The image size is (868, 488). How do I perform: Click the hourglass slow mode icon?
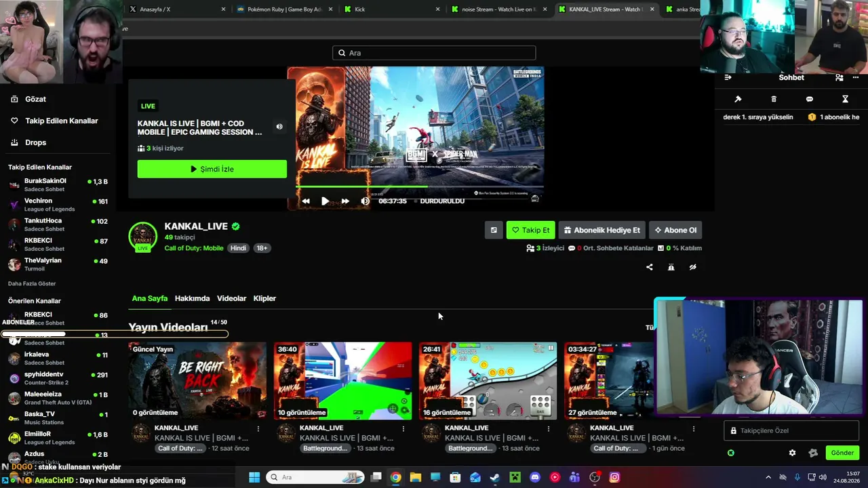point(845,99)
